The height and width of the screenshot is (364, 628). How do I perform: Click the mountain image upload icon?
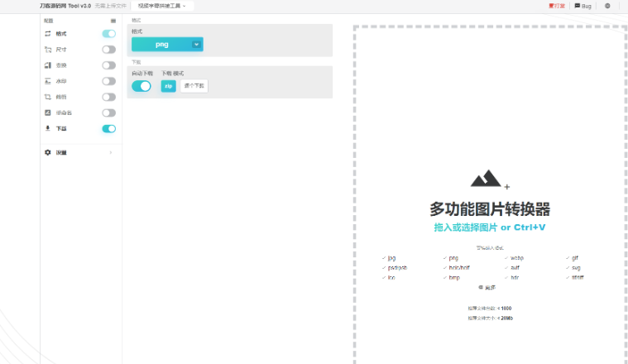[x=486, y=179]
